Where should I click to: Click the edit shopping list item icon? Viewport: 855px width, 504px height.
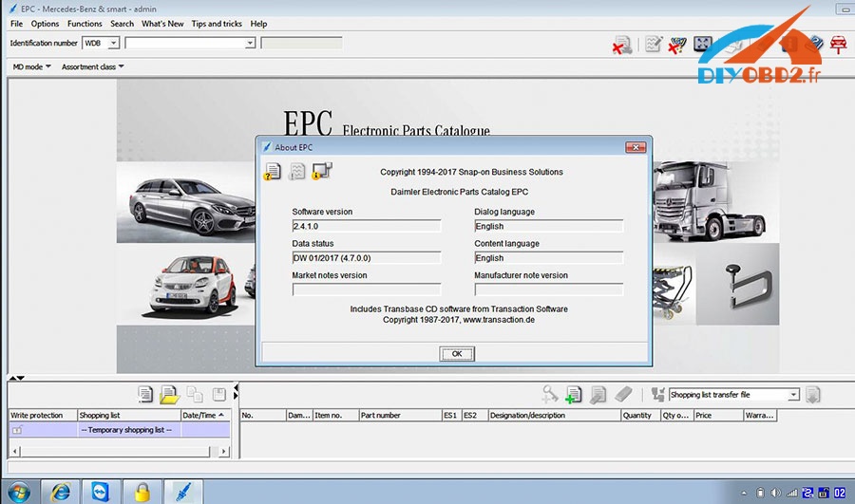coord(598,395)
